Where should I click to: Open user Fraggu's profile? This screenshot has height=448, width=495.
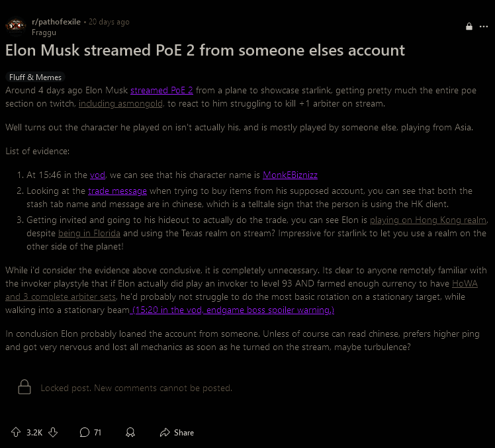pyautogui.click(x=43, y=32)
